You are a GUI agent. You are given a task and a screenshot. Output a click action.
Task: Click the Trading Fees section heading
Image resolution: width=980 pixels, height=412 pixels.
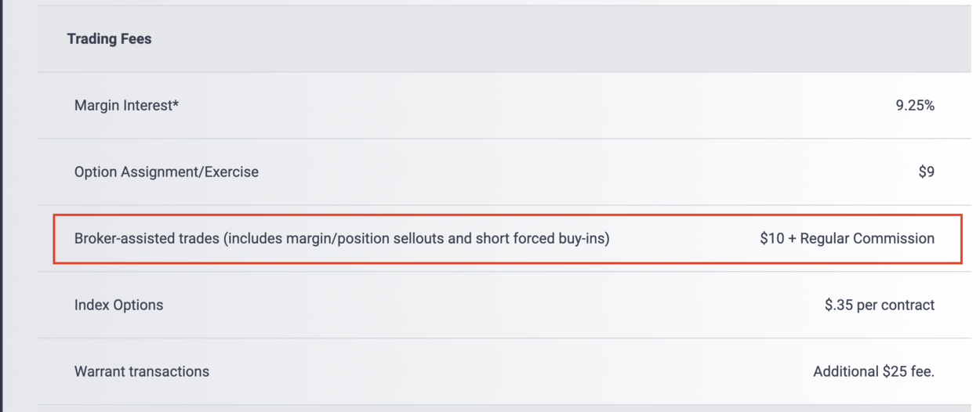point(109,39)
